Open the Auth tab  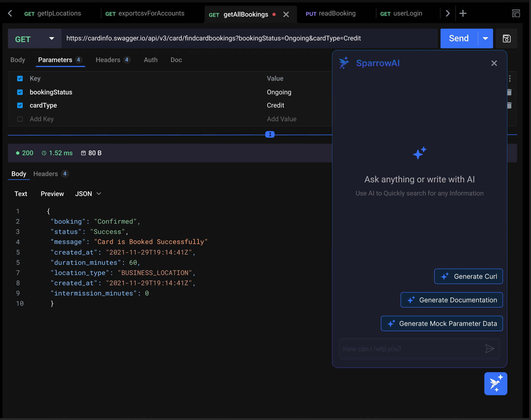[151, 60]
